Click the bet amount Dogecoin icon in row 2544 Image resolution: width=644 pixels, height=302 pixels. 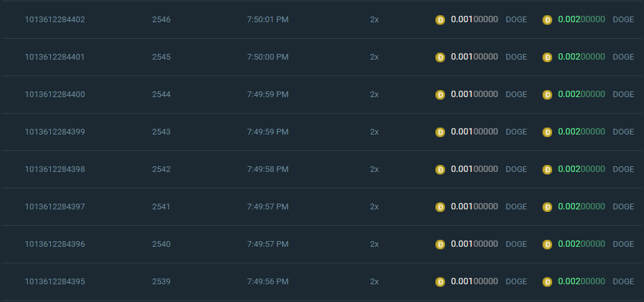click(x=440, y=95)
